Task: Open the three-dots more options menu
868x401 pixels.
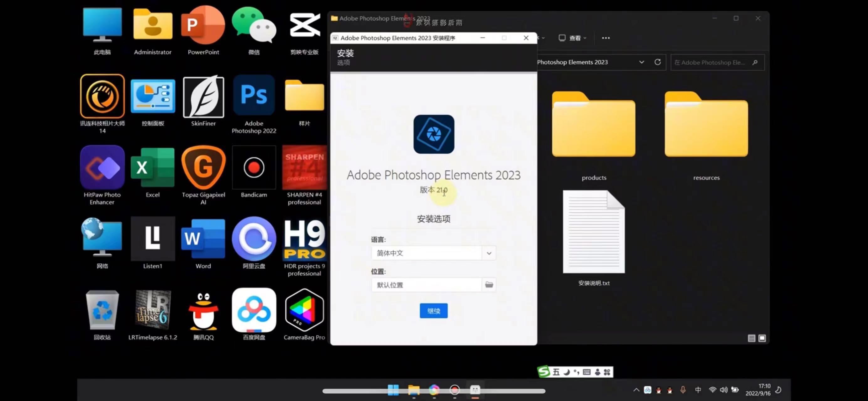Action: tap(606, 38)
